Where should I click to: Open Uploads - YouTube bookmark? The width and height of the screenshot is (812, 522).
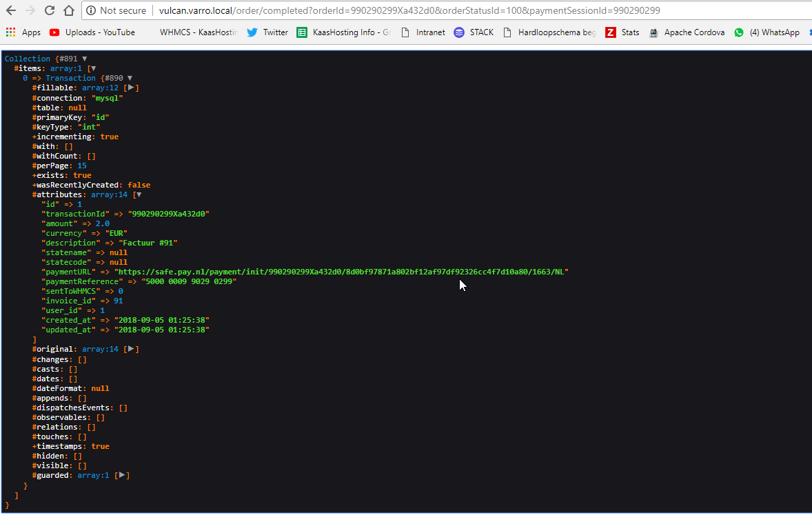[92, 32]
